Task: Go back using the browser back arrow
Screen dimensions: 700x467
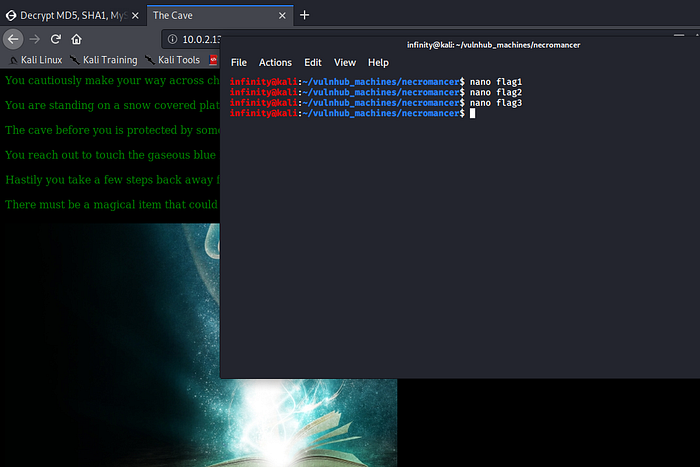Action: tap(12, 39)
